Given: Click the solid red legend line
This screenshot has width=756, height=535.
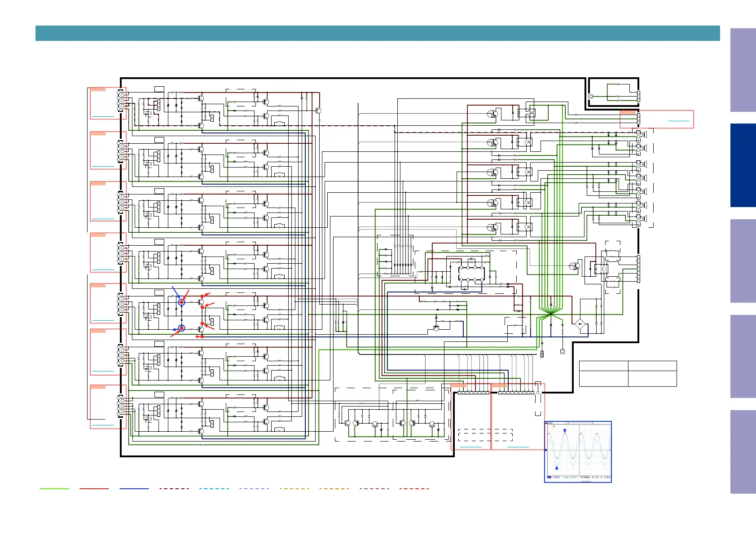Looking at the screenshot, I should (x=94, y=488).
